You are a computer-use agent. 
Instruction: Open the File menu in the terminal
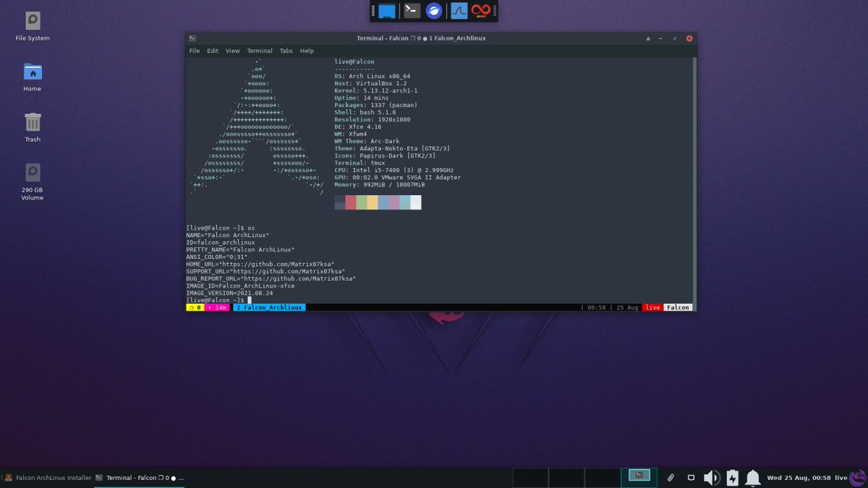194,51
